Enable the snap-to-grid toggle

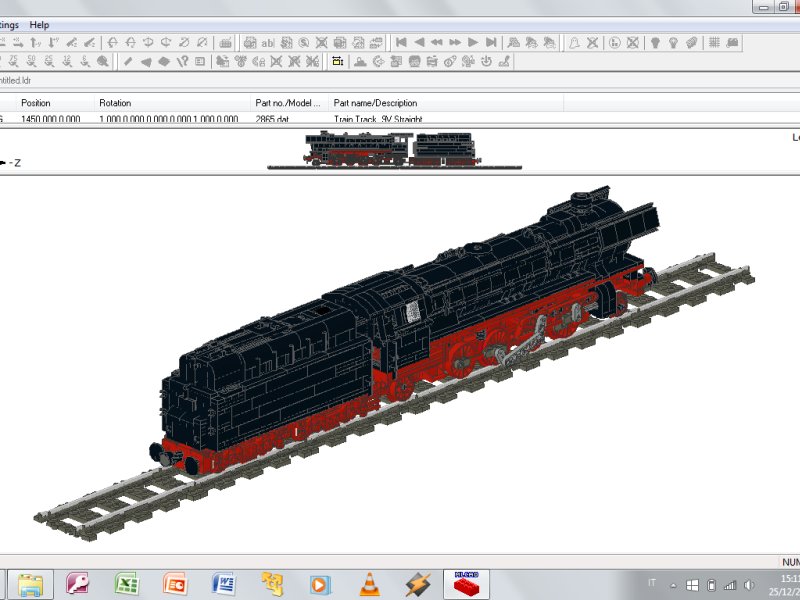[x=337, y=62]
